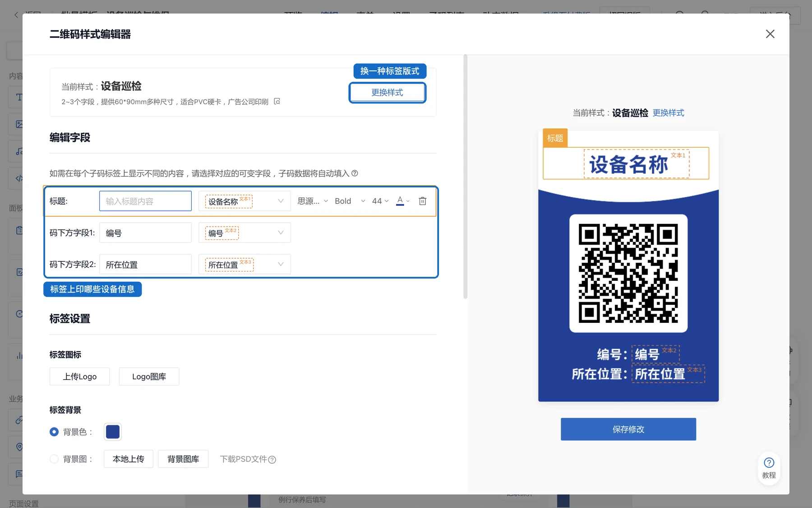The width and height of the screenshot is (812, 508).
Task: Click the editor panel vertical scrollbar
Action: [x=465, y=177]
